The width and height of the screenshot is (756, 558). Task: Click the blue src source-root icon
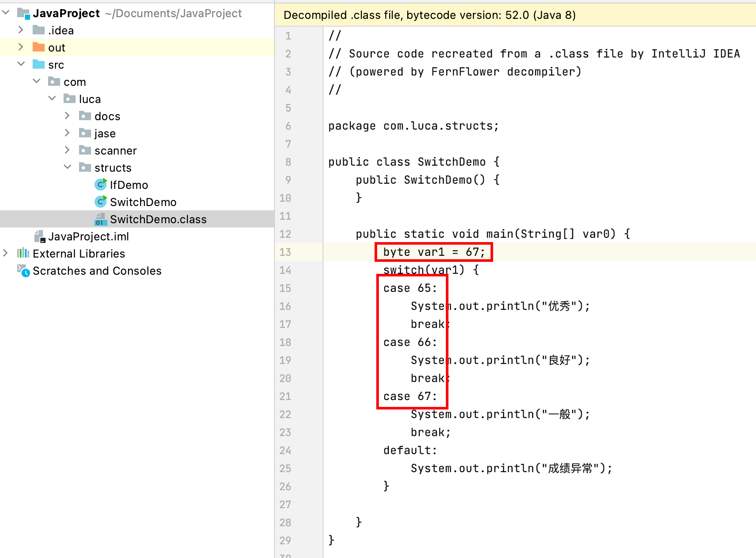[39, 64]
